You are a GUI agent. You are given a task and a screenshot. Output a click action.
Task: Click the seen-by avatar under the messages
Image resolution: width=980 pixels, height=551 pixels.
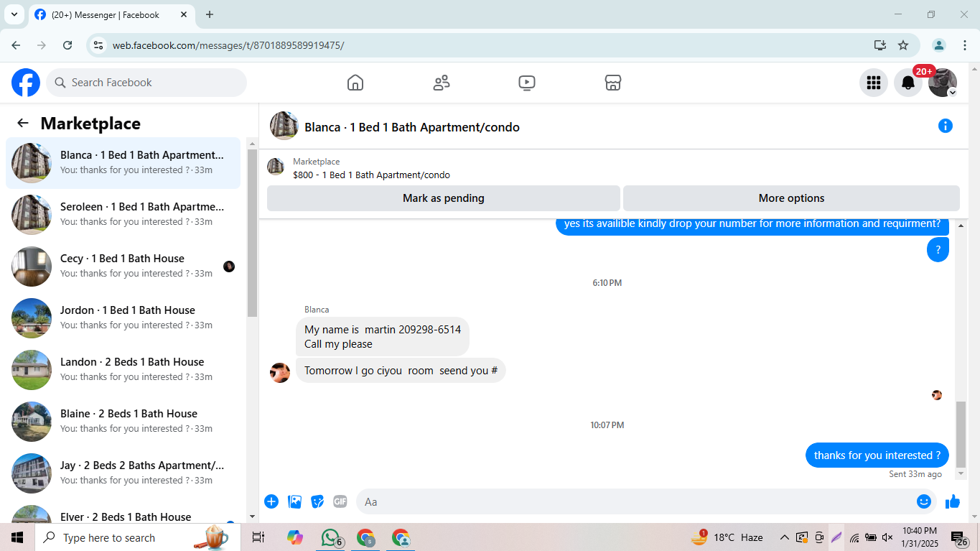pyautogui.click(x=937, y=395)
